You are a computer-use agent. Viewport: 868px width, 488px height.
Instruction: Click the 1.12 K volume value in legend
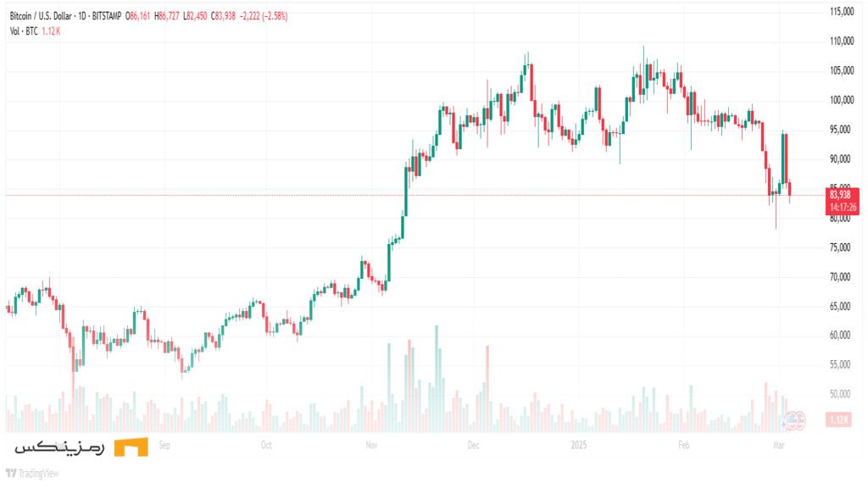(x=50, y=31)
